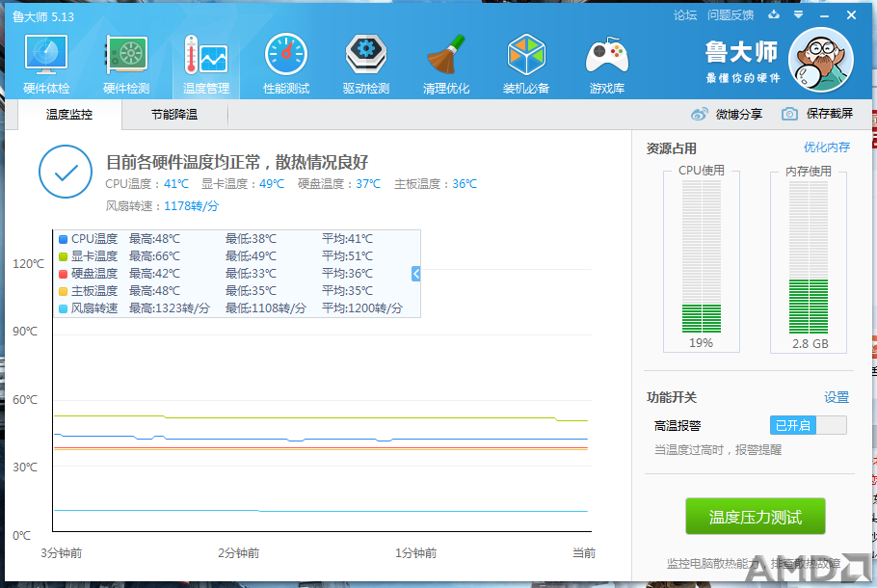Screen dimensions: 877x588
Task: Collapse the temperature legend panel arrow
Action: 415,274
